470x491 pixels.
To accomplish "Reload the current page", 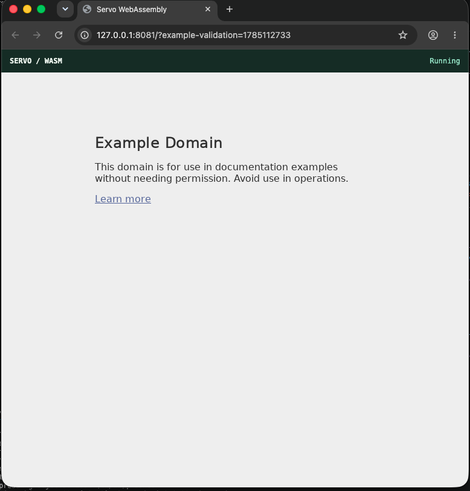I will click(59, 35).
